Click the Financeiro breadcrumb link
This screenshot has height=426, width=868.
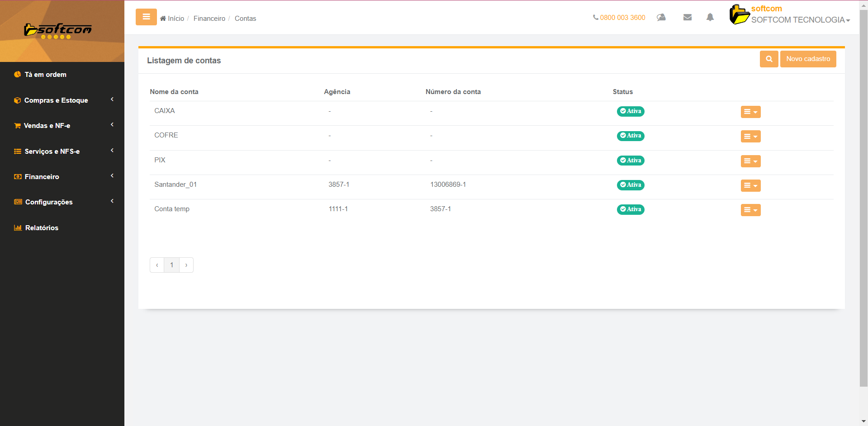point(209,19)
